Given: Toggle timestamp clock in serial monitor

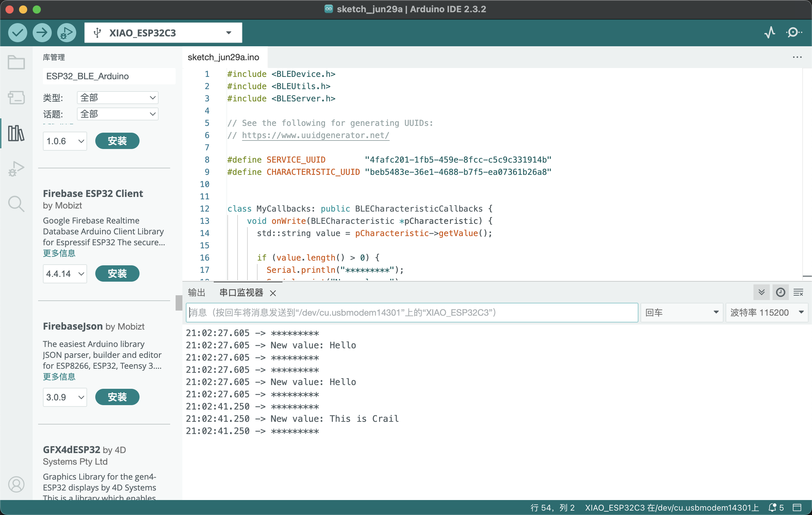Looking at the screenshot, I should [780, 292].
